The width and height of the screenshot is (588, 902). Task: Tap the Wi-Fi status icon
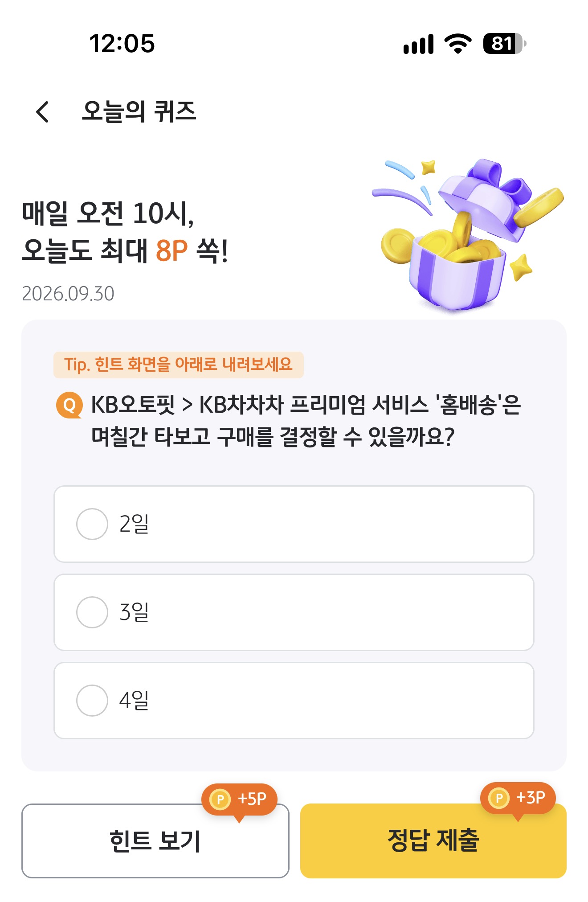coord(458,44)
